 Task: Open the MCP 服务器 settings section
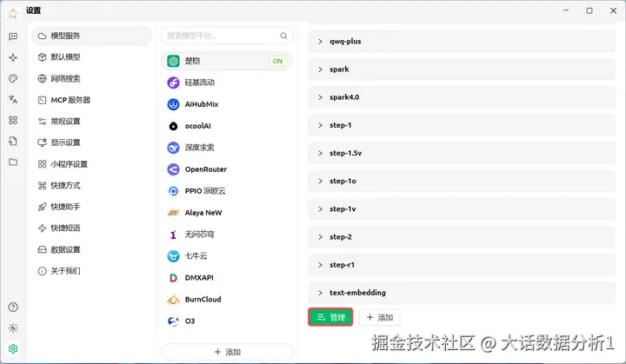coord(91,100)
